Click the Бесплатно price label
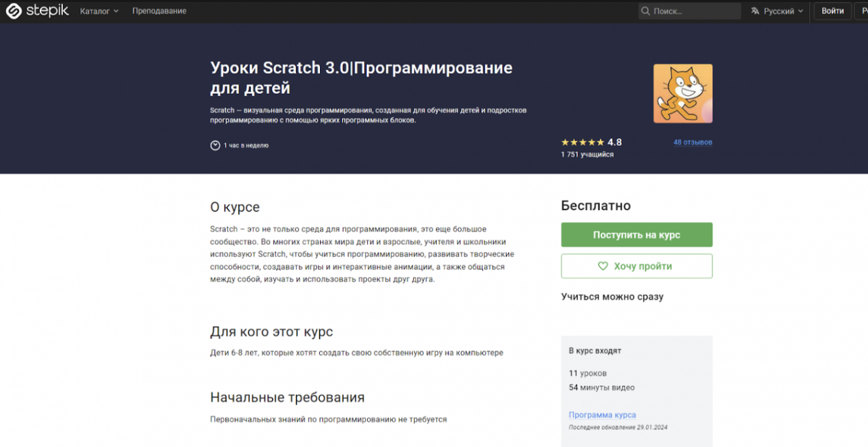The image size is (868, 447). [x=596, y=206]
